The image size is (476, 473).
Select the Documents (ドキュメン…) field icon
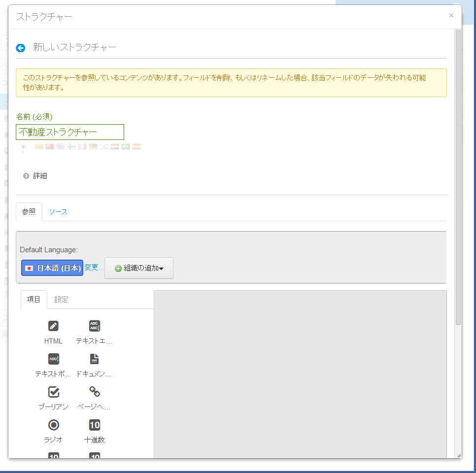(95, 359)
